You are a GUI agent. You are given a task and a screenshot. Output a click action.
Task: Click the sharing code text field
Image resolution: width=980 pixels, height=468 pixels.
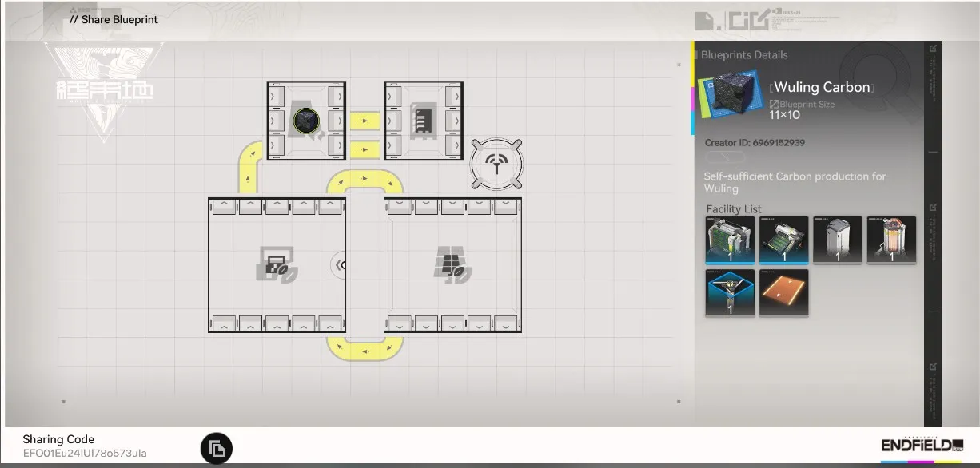(85, 454)
